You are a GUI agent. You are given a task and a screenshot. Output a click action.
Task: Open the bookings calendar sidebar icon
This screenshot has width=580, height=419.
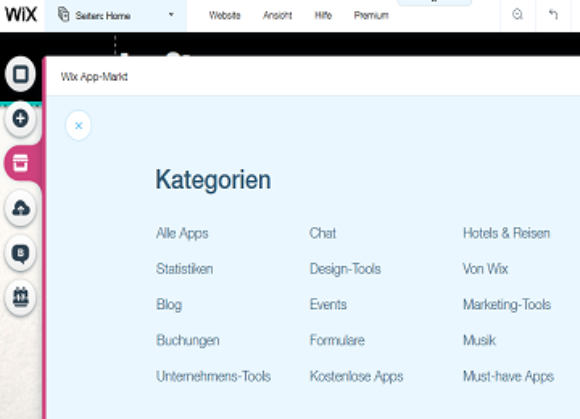pyautogui.click(x=21, y=298)
